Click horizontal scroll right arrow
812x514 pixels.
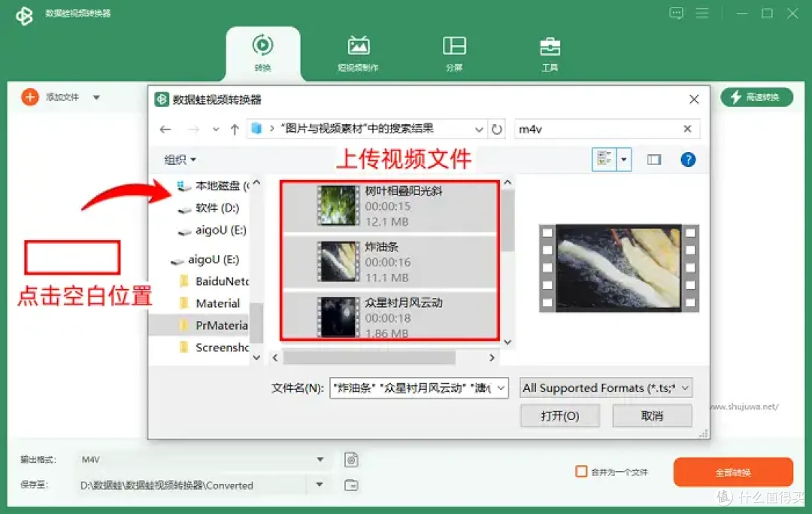(x=492, y=357)
